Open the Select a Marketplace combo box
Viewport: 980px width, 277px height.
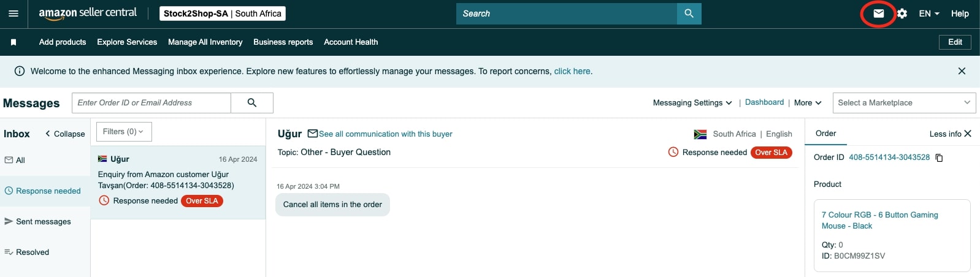pos(904,103)
